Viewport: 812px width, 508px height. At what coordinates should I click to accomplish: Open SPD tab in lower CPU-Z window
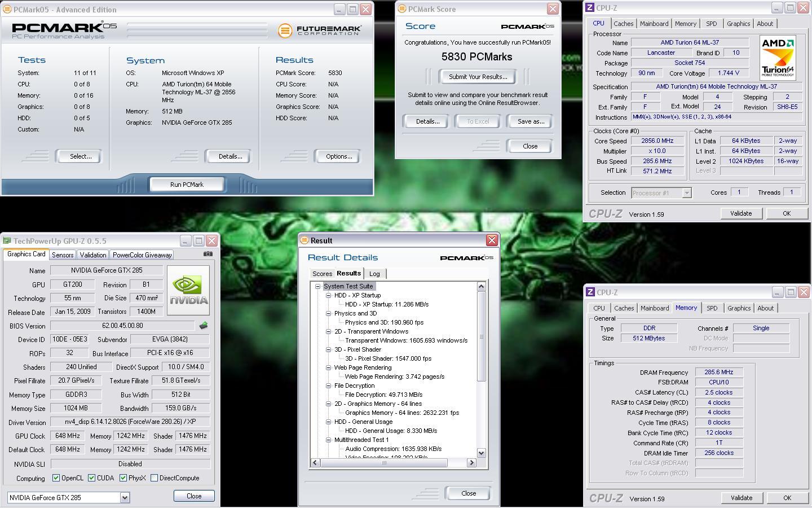[x=712, y=308]
